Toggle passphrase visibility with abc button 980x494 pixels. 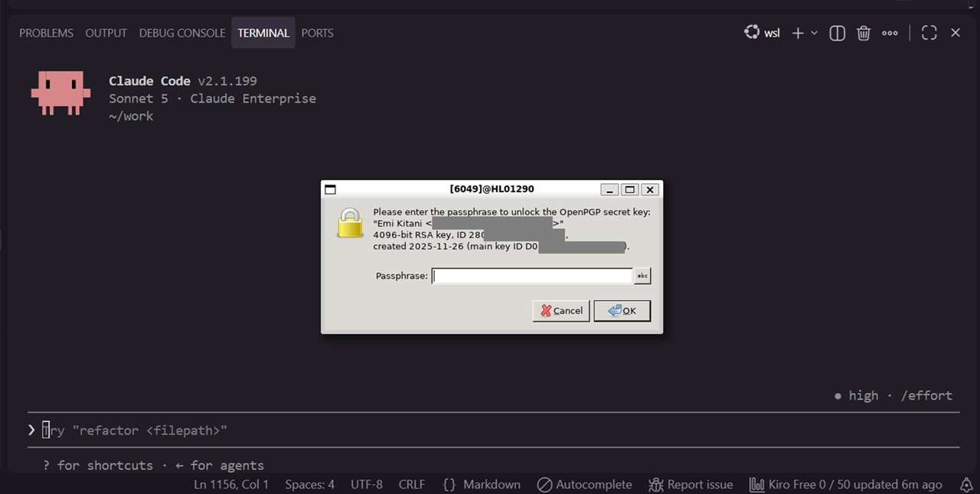(x=642, y=276)
